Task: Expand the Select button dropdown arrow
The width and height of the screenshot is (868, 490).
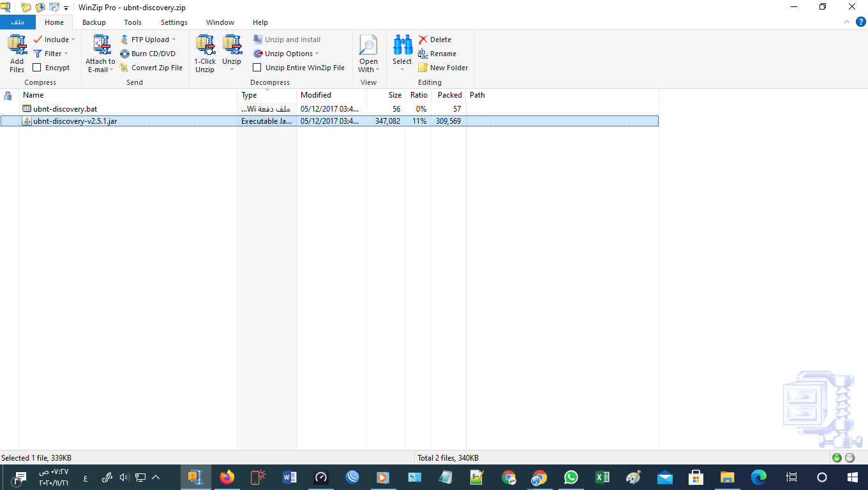Action: (x=402, y=70)
